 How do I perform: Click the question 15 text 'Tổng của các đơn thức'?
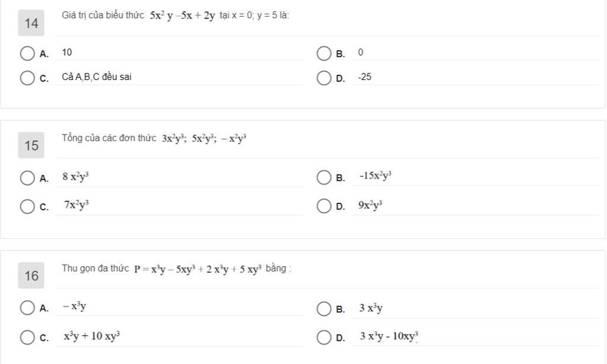click(109, 138)
